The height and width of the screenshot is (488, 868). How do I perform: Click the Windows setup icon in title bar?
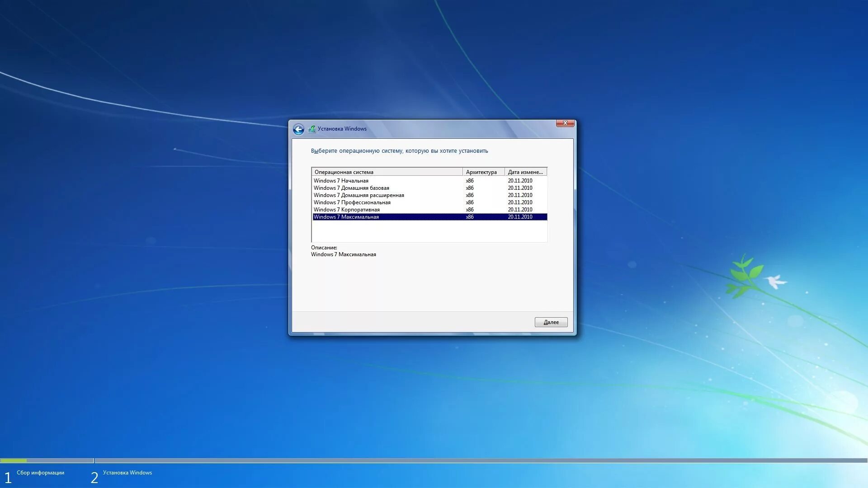[312, 129]
